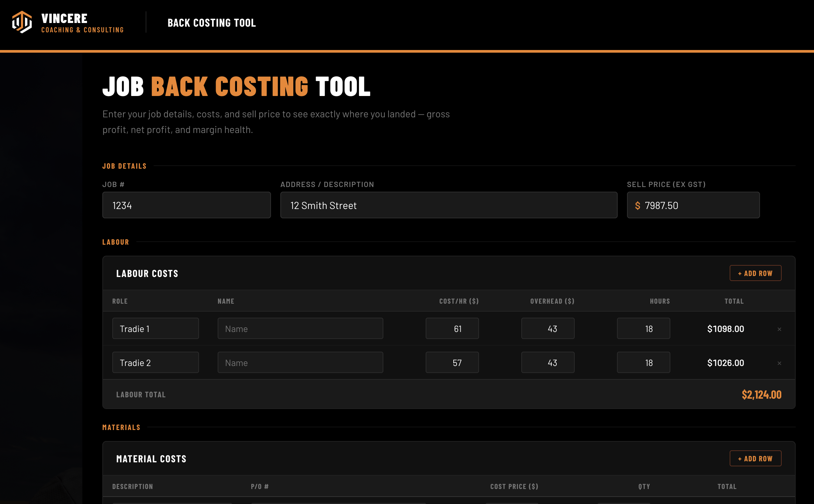
Task: Click the Sell Price input field
Action: (693, 205)
